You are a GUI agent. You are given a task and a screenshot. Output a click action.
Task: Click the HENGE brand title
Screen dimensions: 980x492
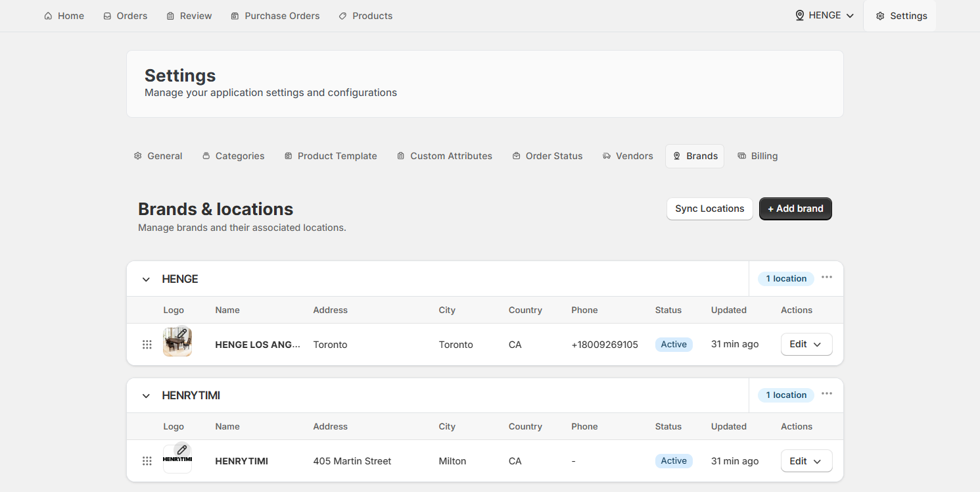click(180, 279)
